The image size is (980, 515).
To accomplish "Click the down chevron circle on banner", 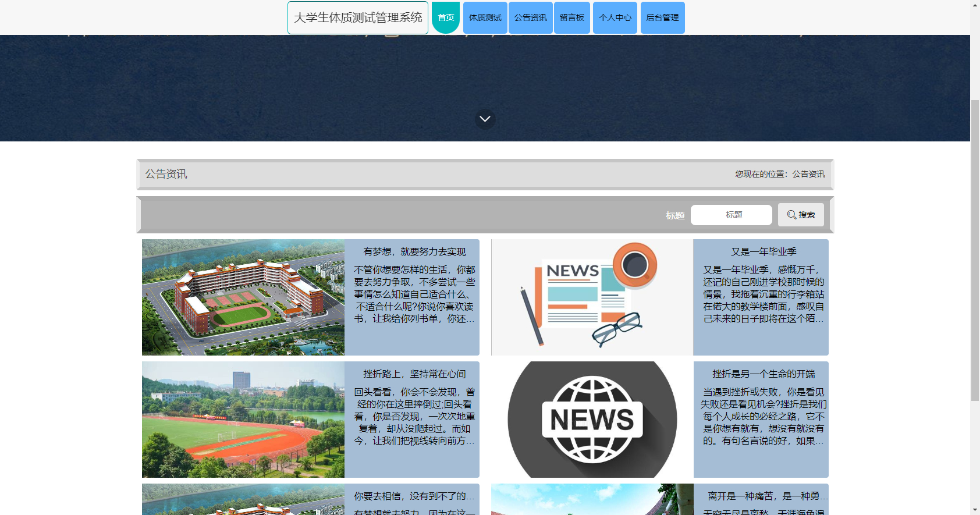I will 485,119.
